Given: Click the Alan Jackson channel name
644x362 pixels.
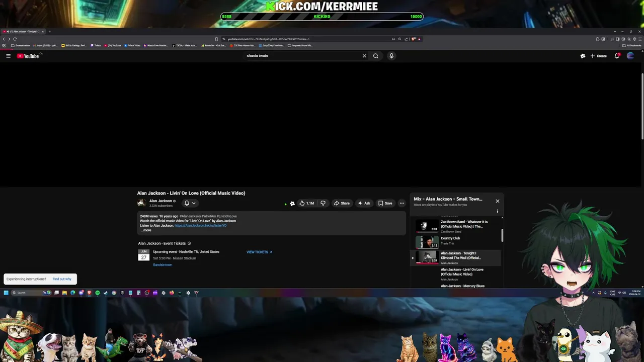Looking at the screenshot, I should [x=160, y=201].
